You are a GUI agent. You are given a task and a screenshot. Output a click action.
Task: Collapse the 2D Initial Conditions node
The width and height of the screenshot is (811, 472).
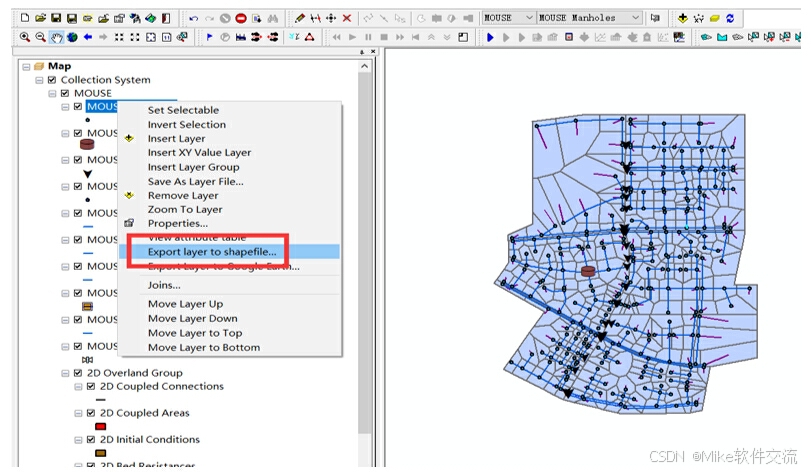78,439
